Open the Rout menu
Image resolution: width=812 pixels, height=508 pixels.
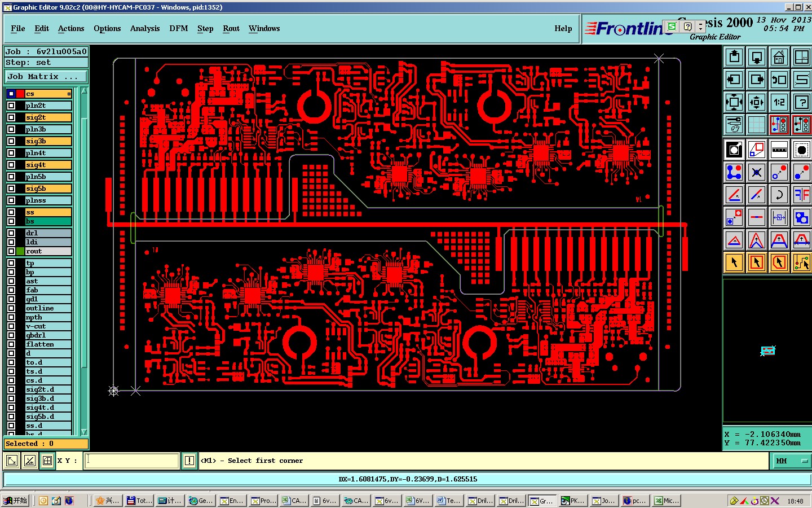point(231,28)
